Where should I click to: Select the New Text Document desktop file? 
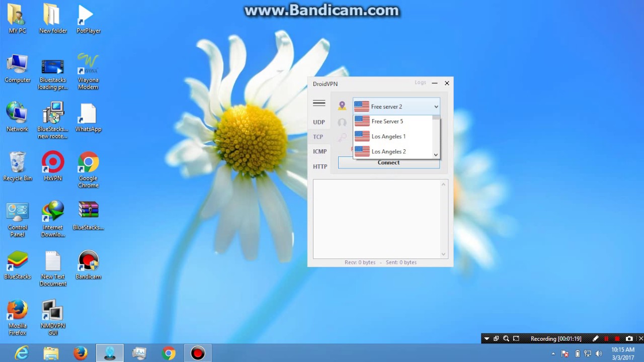click(53, 269)
